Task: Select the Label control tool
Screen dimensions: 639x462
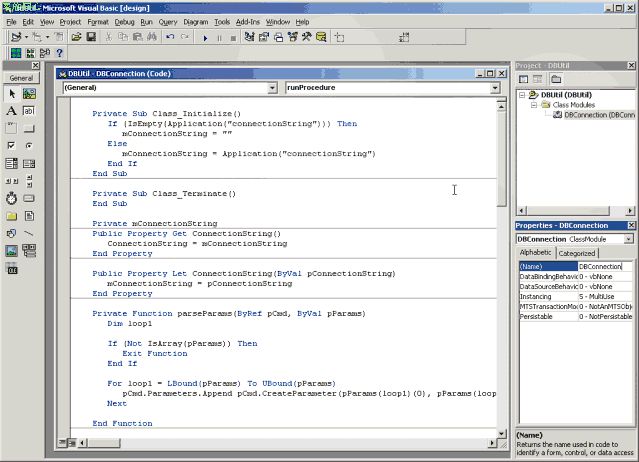Action: coord(11,110)
